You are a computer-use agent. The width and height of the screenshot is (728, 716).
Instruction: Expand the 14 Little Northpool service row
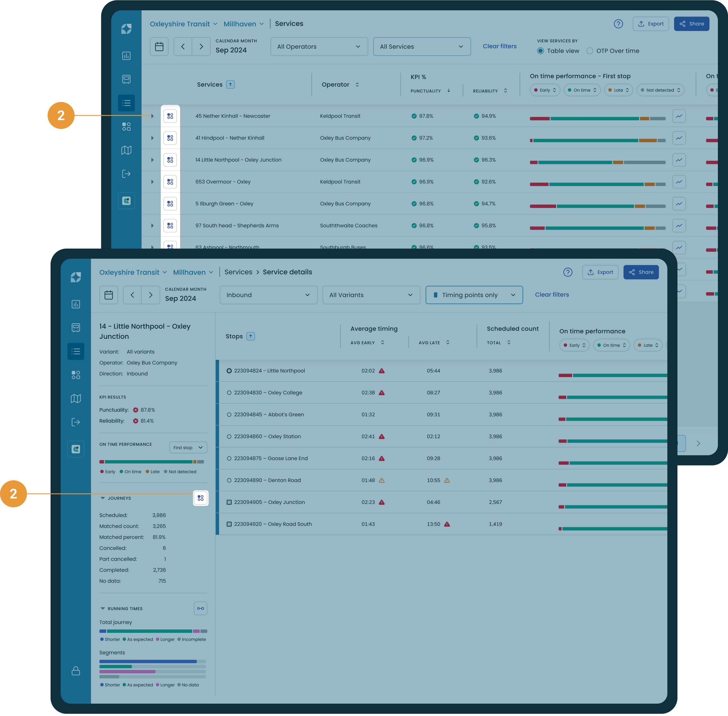click(x=152, y=160)
